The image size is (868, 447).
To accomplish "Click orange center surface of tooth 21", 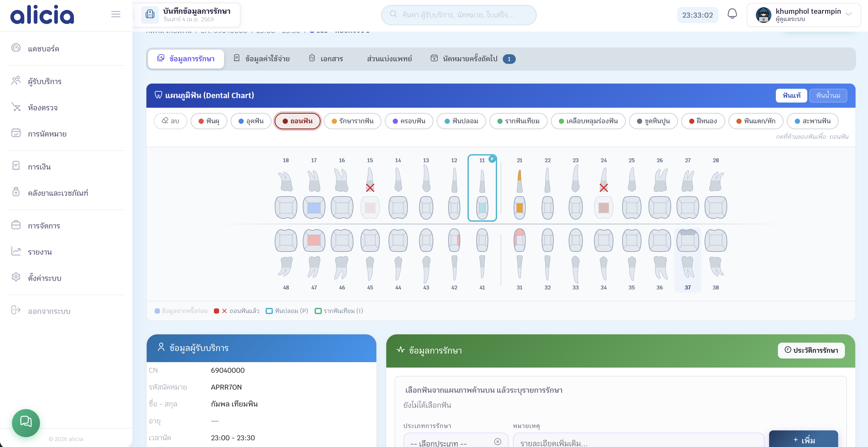I will 519,207.
